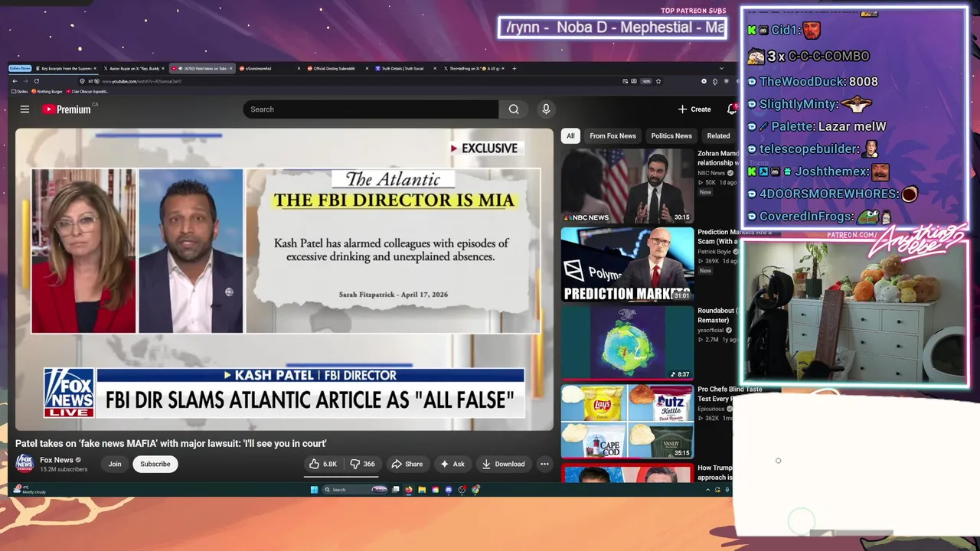Click the Fox News channel name
980x551 pixels.
point(57,460)
